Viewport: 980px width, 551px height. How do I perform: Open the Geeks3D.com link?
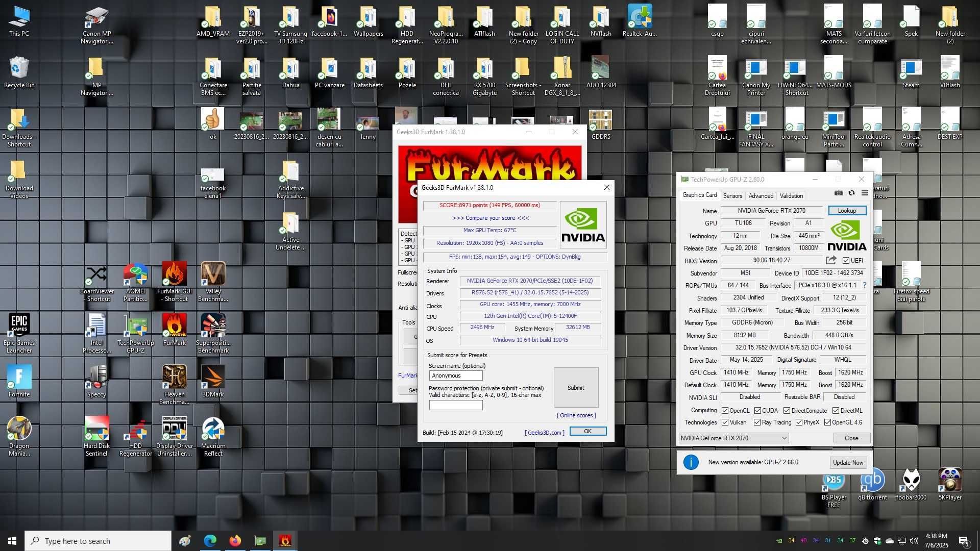545,433
